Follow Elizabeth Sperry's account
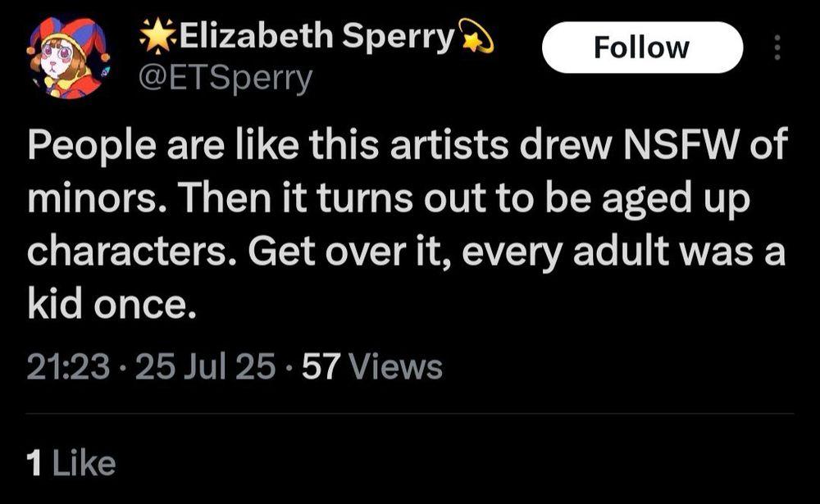The image size is (820, 504). tap(642, 47)
